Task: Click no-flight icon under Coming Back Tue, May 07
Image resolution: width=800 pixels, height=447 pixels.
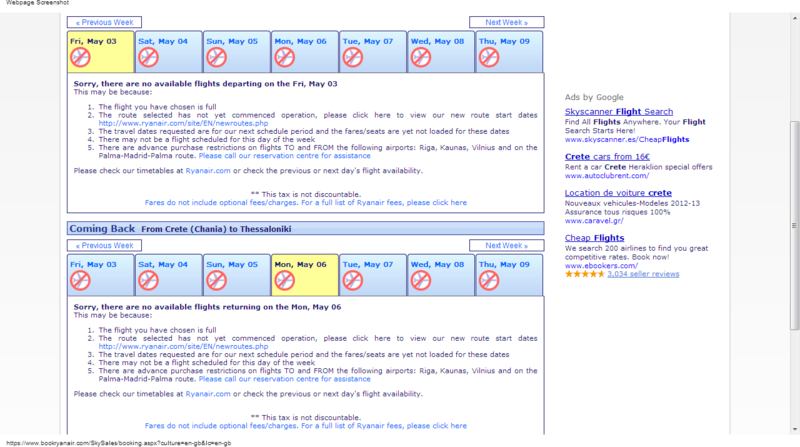Action: coord(353,280)
